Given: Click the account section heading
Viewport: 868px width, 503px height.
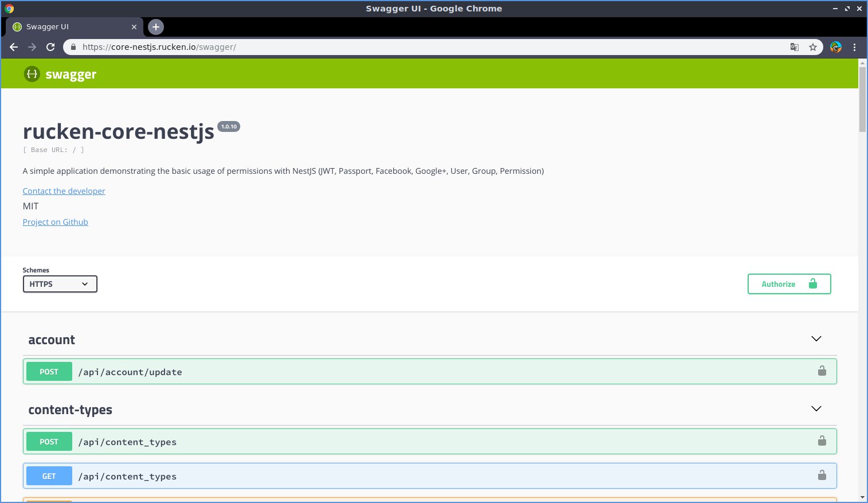Looking at the screenshot, I should coord(52,340).
